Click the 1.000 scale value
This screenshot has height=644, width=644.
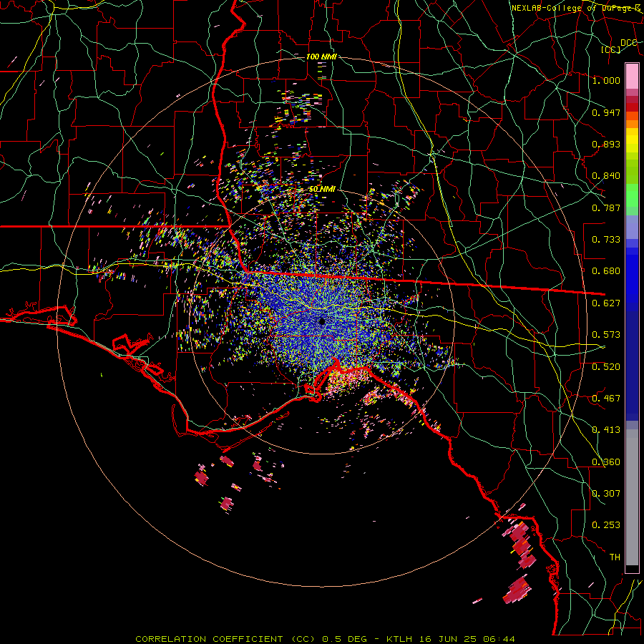606,80
